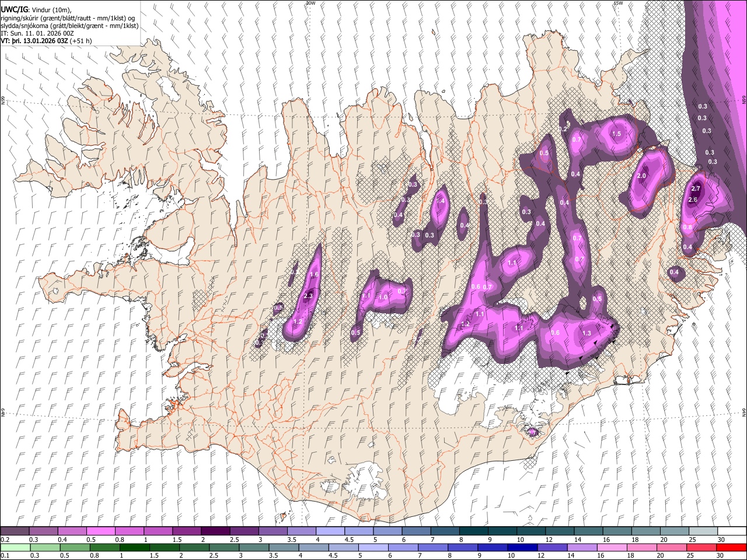The width and height of the screenshot is (747, 560).
Task: Click the deepest blue lower legend swatch at 10
Action: point(522,548)
